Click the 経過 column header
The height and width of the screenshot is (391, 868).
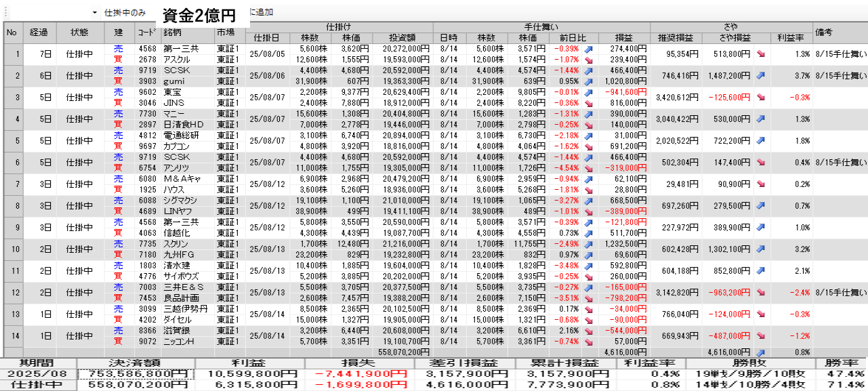click(39, 32)
